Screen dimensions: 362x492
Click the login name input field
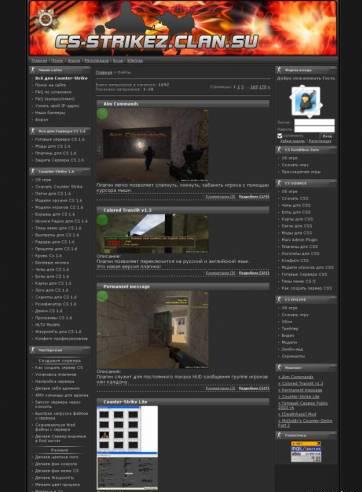pyautogui.click(x=314, y=122)
